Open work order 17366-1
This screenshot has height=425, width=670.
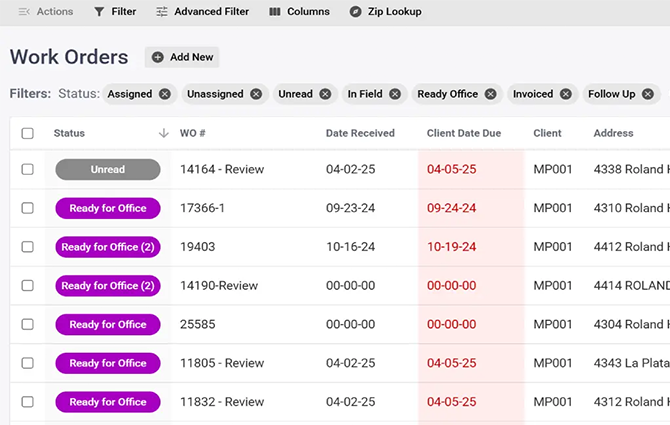[x=202, y=208]
